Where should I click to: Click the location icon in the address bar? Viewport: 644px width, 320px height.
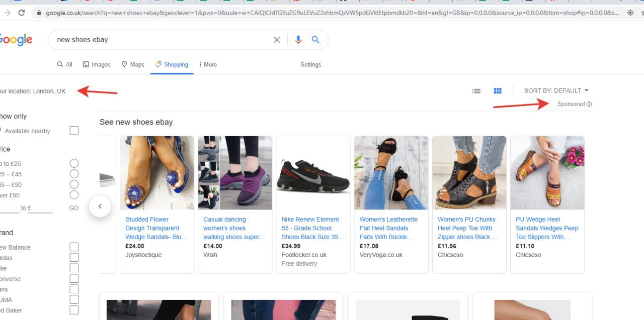[x=631, y=13]
